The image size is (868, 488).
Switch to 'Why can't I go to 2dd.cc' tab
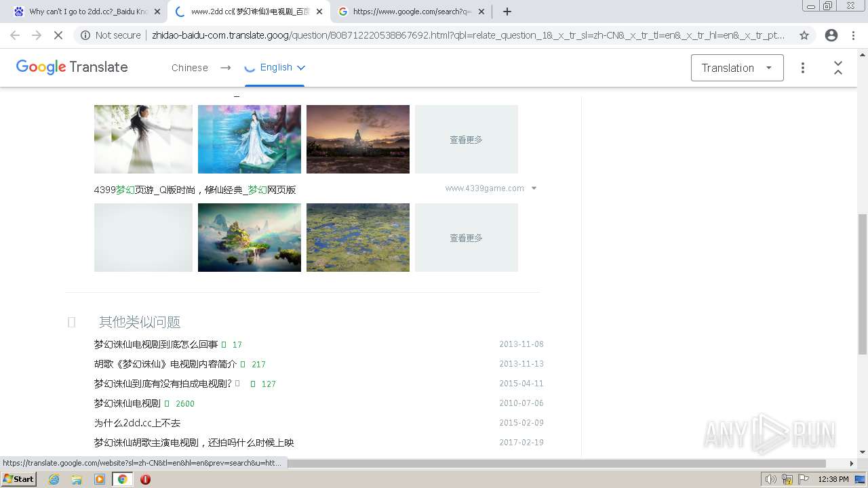[x=87, y=12]
